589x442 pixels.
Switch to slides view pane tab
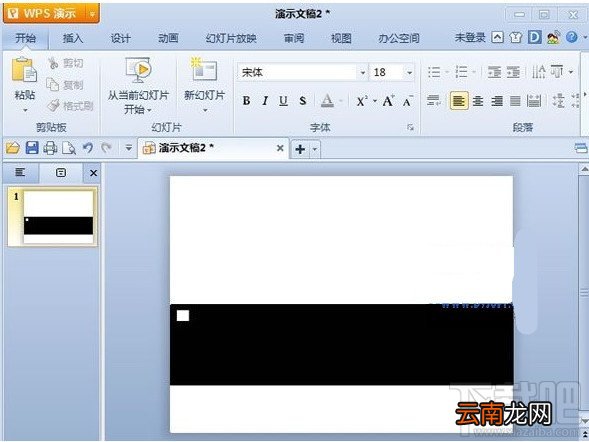pyautogui.click(x=61, y=173)
